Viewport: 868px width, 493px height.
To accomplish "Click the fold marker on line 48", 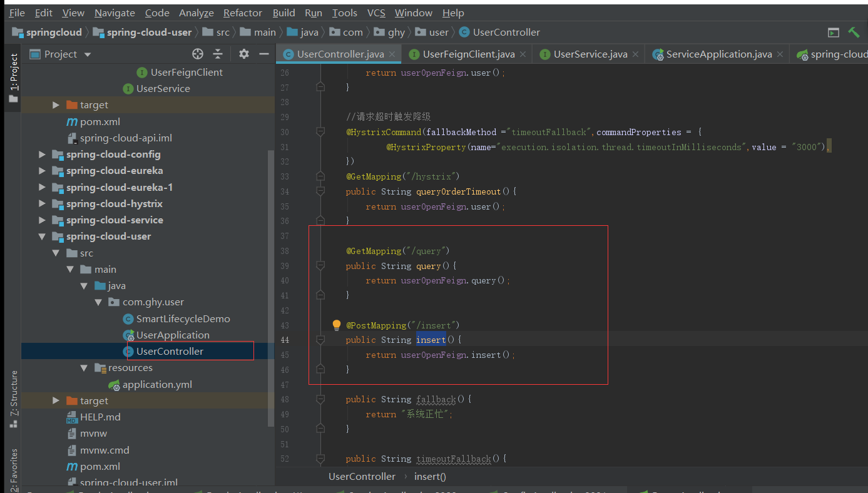I will tap(320, 399).
